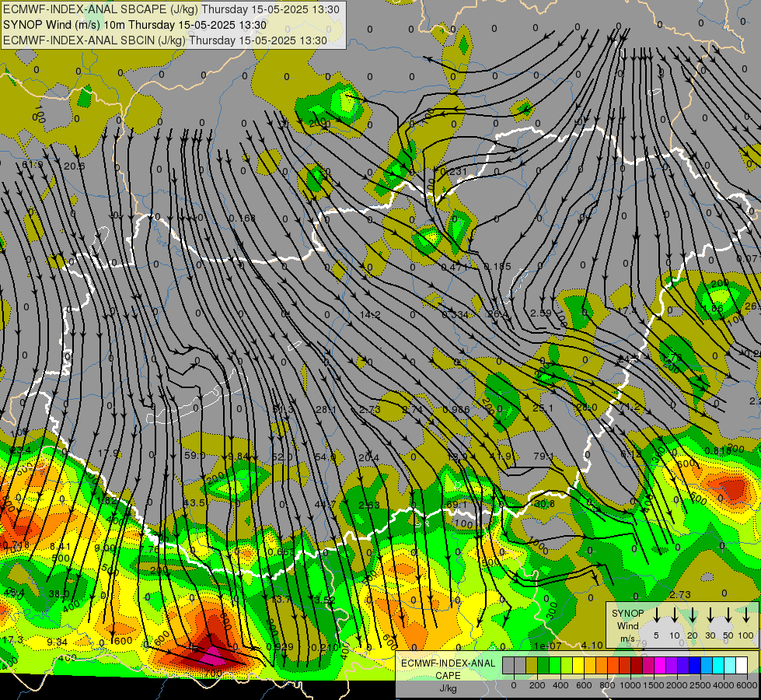The width and height of the screenshot is (761, 700).
Task: Click the '0.471' value label
Action: pos(454,267)
